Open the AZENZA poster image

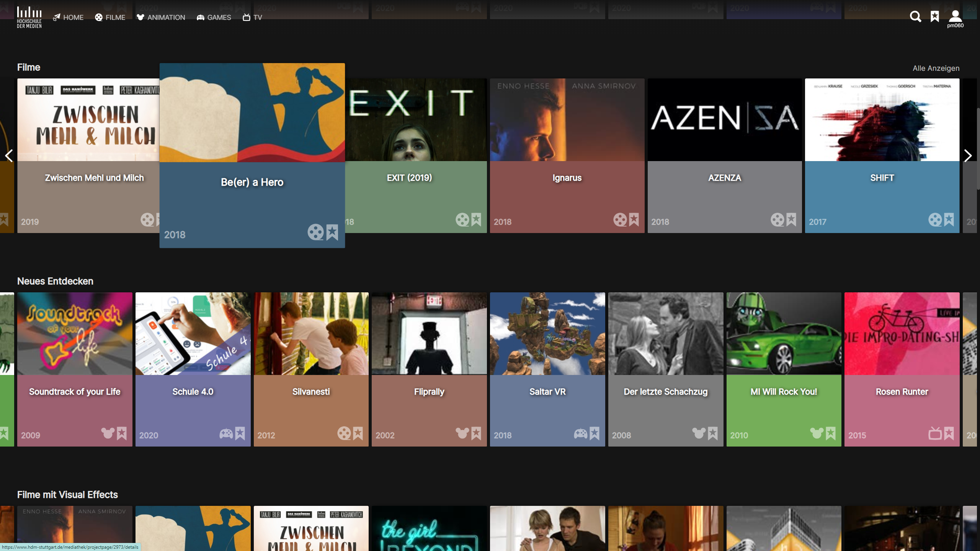pos(725,120)
